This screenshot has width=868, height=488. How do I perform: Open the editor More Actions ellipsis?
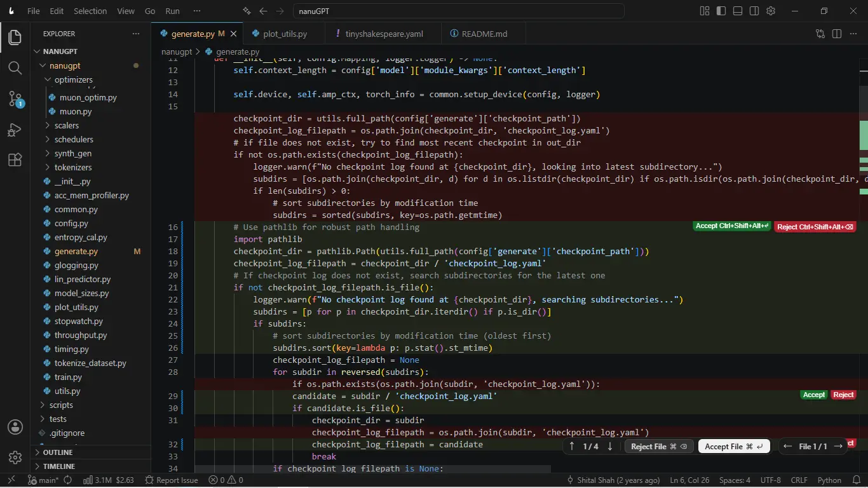click(x=853, y=34)
